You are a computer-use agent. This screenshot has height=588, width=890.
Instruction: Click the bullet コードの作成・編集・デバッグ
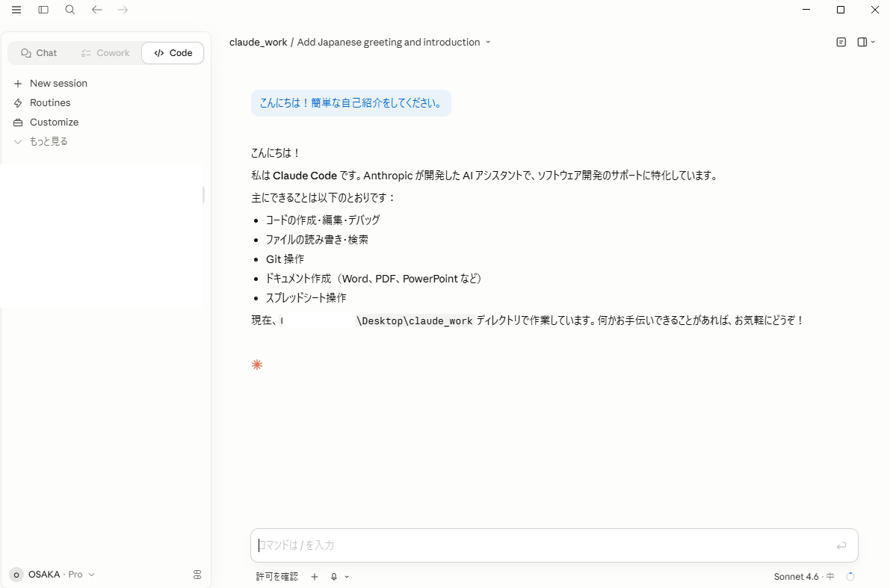click(322, 220)
